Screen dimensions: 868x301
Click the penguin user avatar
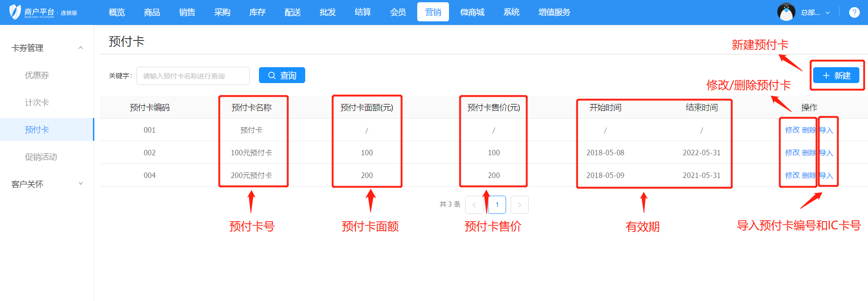(786, 12)
